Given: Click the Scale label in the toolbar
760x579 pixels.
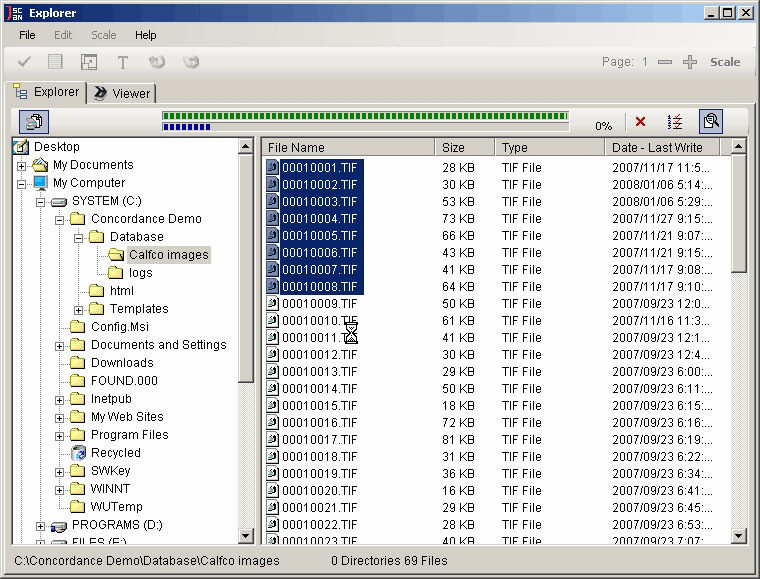Looking at the screenshot, I should (x=725, y=62).
